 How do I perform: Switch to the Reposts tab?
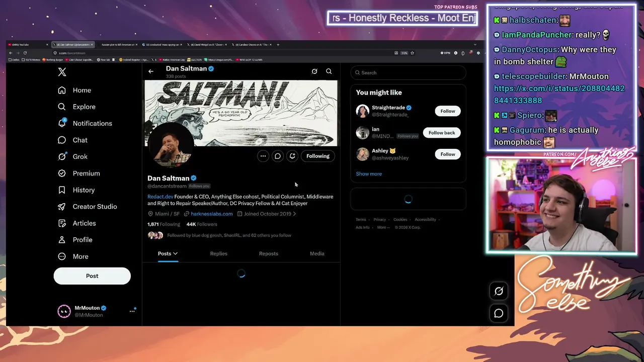coord(269,253)
